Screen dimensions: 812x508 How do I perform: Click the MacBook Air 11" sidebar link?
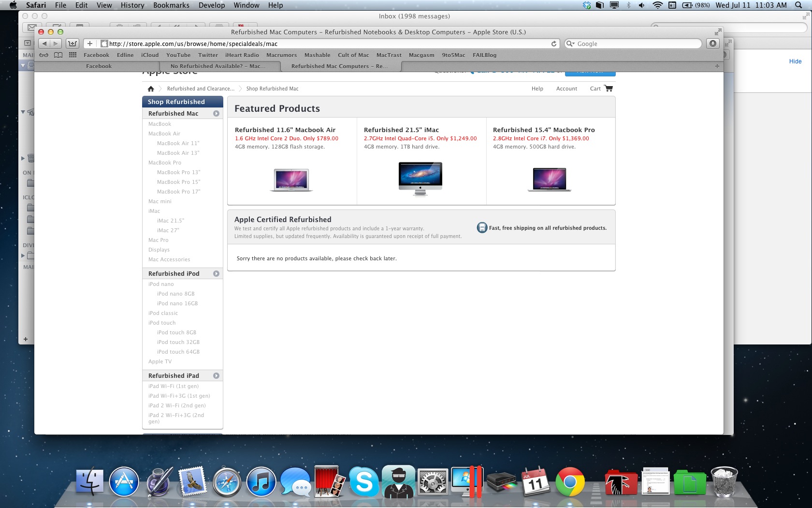click(x=178, y=143)
